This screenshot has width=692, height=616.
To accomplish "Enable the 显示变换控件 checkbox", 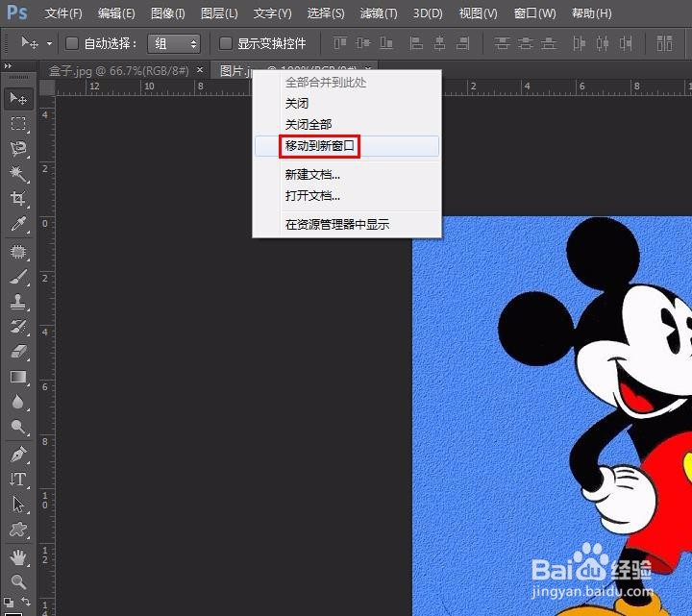I will pyautogui.click(x=226, y=43).
